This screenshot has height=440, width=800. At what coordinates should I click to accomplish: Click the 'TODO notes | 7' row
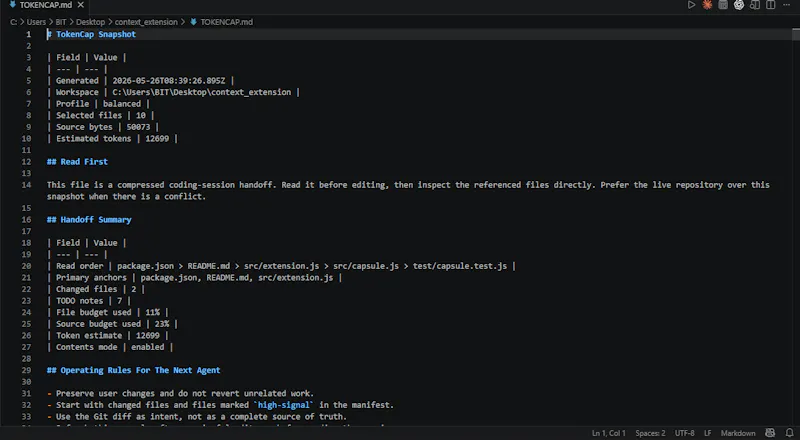pyautogui.click(x=89, y=301)
